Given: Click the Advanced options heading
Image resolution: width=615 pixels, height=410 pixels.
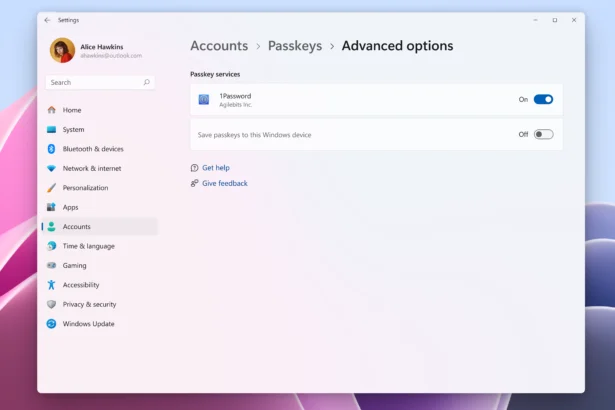Looking at the screenshot, I should click(397, 46).
